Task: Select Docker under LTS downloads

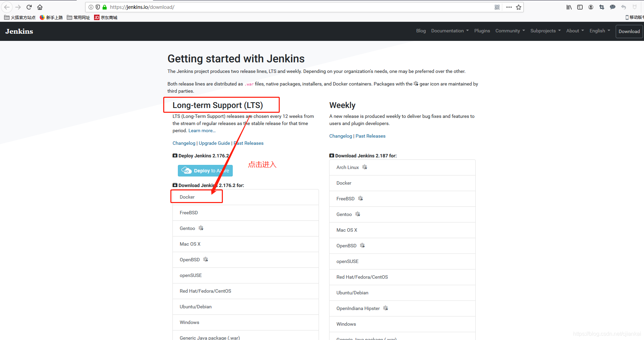Action: tap(246, 197)
